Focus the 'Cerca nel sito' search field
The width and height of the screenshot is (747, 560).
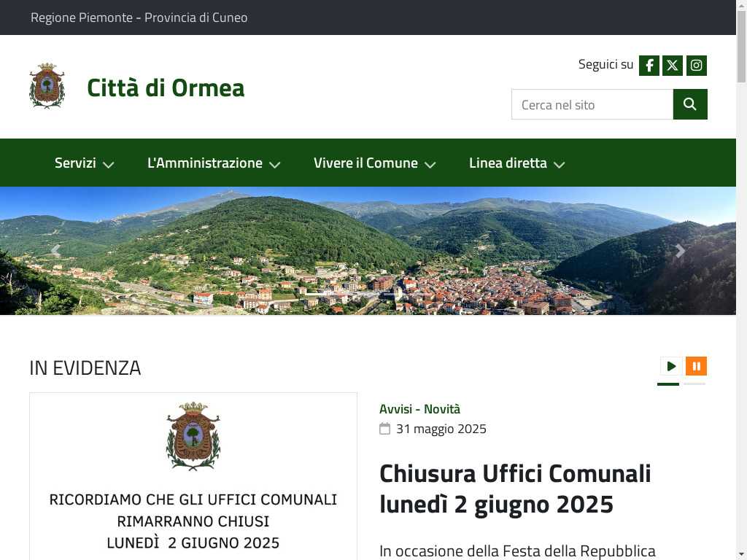click(x=592, y=104)
